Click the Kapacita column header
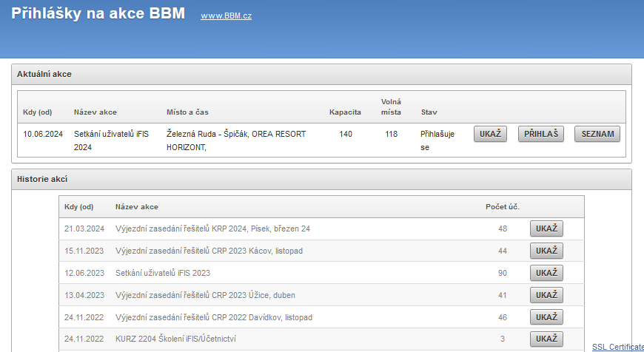Screen dimensions: 644x352 click(345, 112)
